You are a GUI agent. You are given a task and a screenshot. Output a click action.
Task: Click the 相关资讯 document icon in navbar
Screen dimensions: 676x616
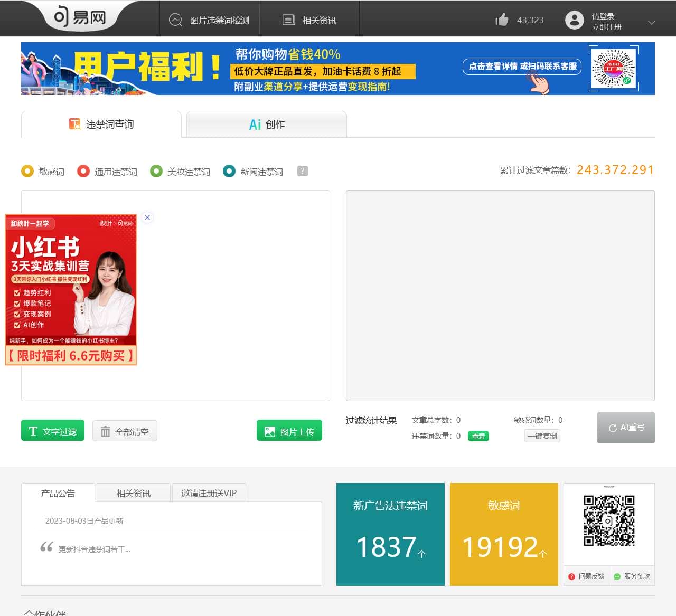[x=288, y=19]
